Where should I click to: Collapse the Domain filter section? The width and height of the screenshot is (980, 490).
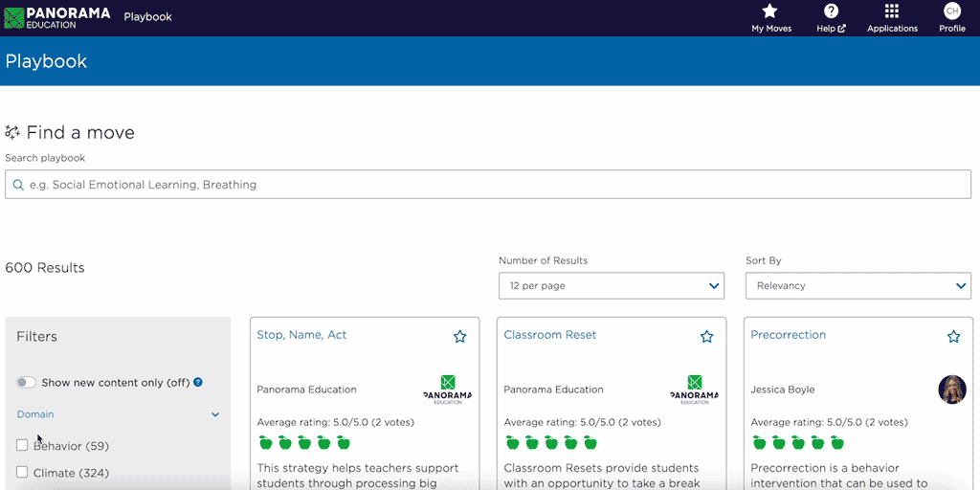(x=215, y=414)
